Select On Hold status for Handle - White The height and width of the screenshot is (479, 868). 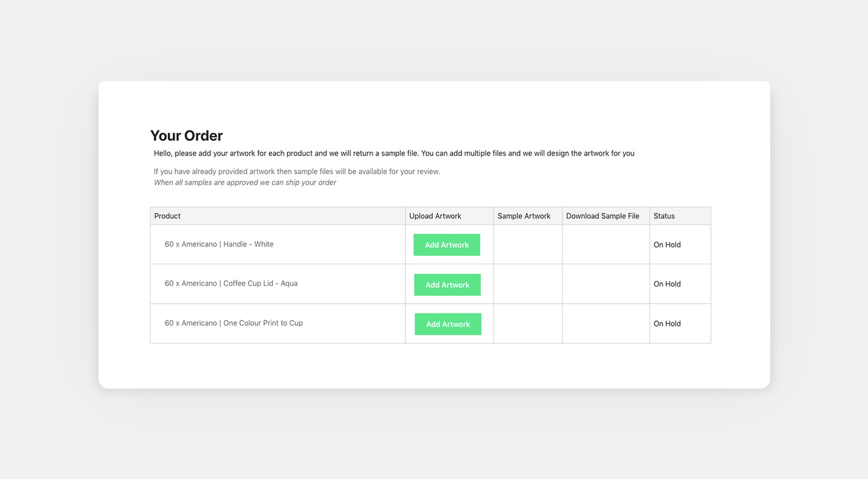pos(667,245)
